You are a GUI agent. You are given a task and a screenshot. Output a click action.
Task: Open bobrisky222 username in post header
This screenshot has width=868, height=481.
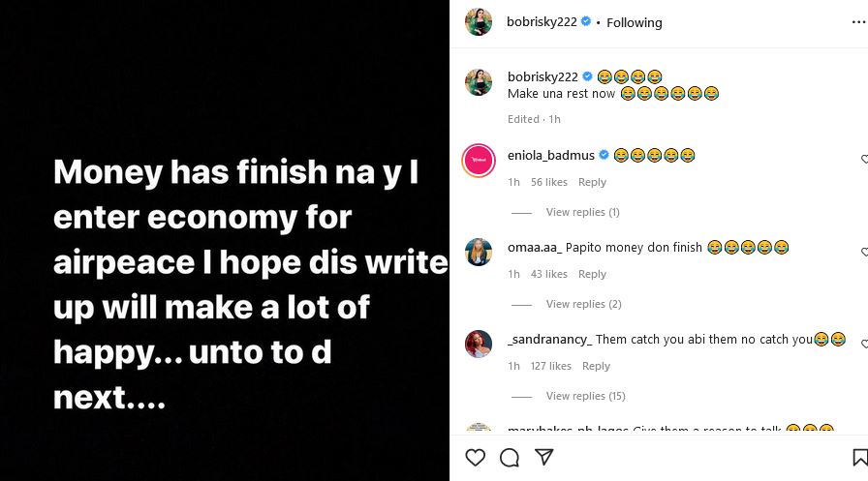[x=542, y=22]
